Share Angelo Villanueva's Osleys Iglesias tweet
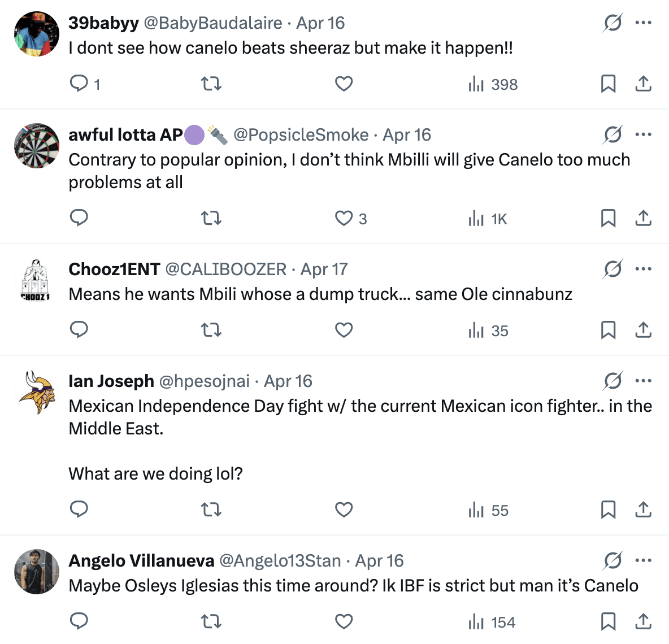The height and width of the screenshot is (644, 669). (x=643, y=621)
